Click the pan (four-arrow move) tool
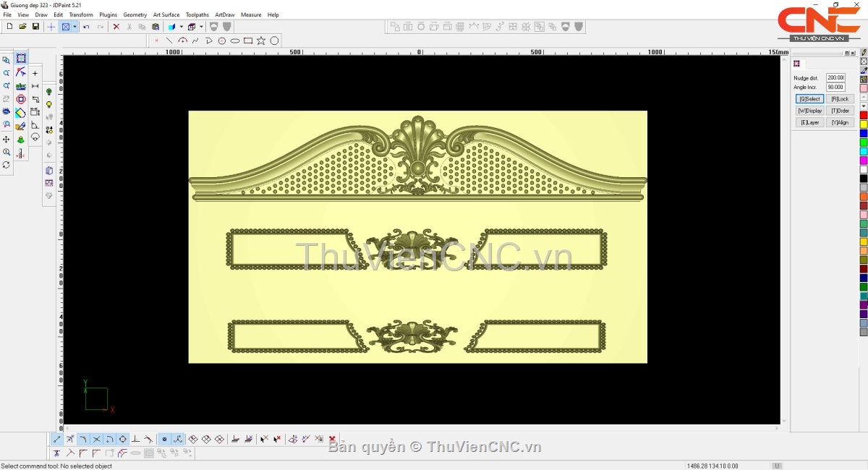The width and height of the screenshot is (868, 470). [x=7, y=139]
